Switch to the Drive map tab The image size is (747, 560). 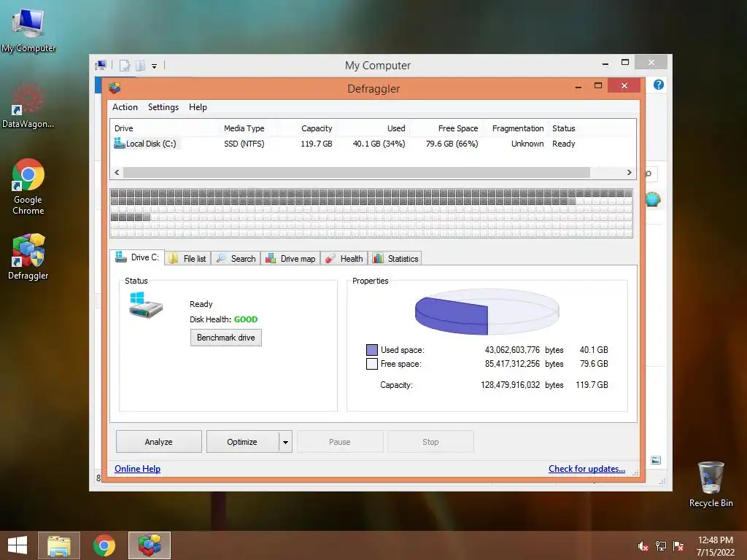click(x=290, y=259)
